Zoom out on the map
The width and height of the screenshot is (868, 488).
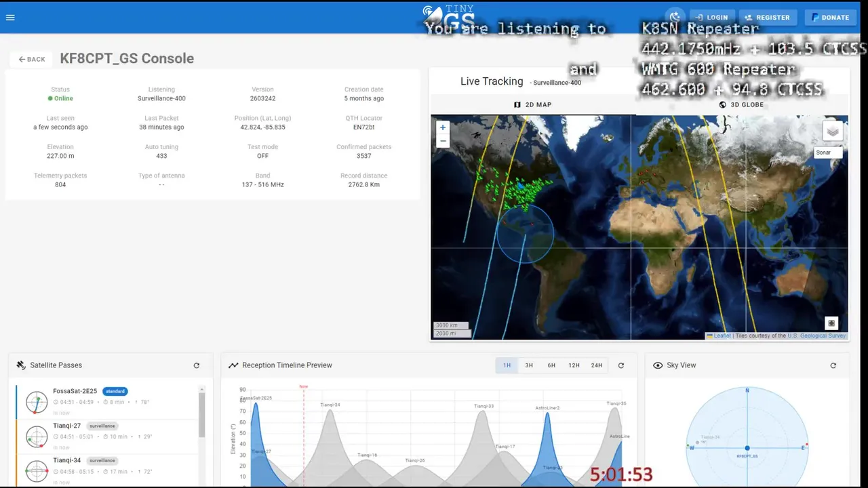point(443,141)
